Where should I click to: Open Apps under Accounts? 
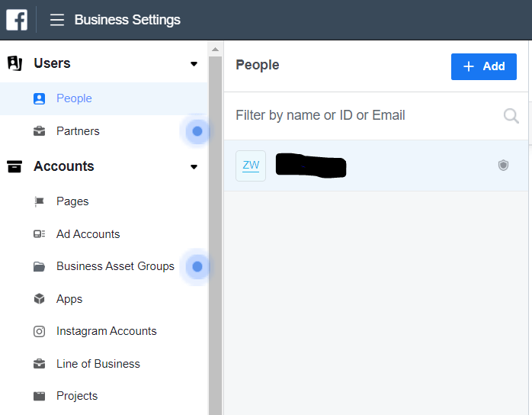coord(104,299)
